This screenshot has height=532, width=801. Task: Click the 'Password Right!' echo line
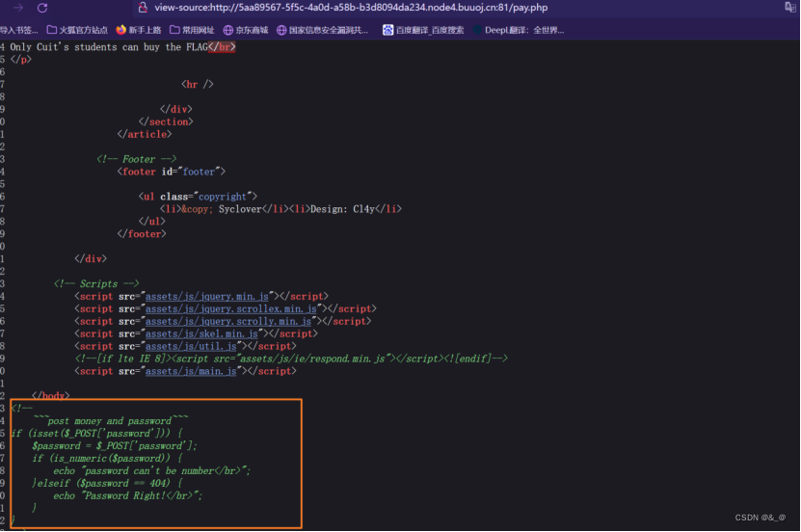point(127,495)
